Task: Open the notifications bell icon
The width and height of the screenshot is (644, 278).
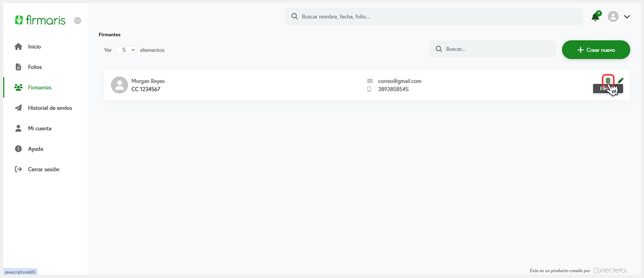Action: [x=595, y=17]
